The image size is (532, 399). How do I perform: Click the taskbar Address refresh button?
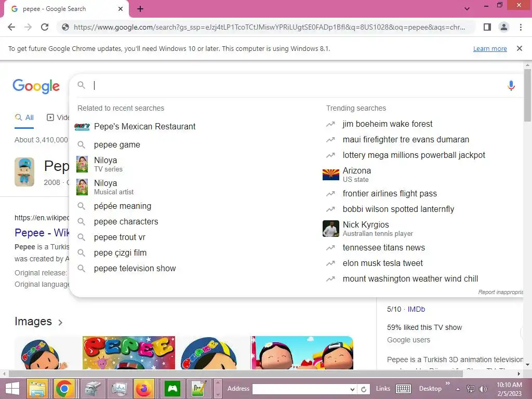coord(363,389)
